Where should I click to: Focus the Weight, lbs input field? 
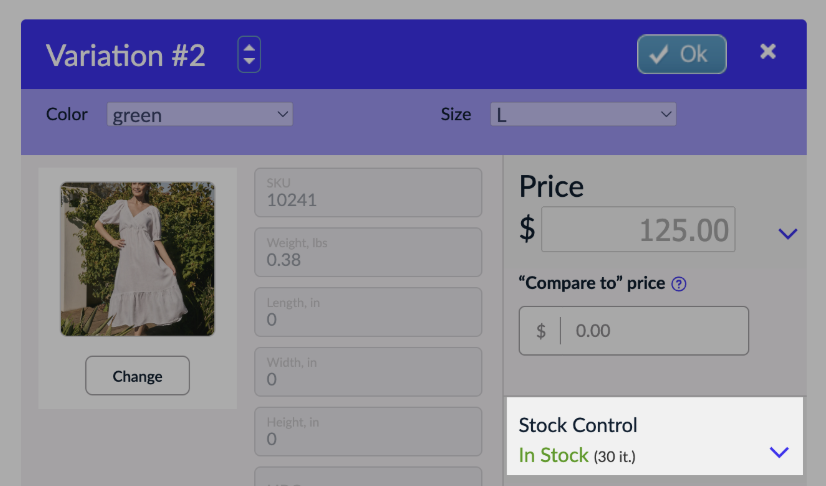click(368, 252)
